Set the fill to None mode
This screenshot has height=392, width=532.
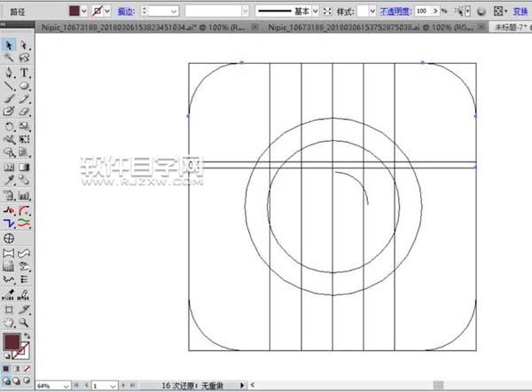coord(27,367)
